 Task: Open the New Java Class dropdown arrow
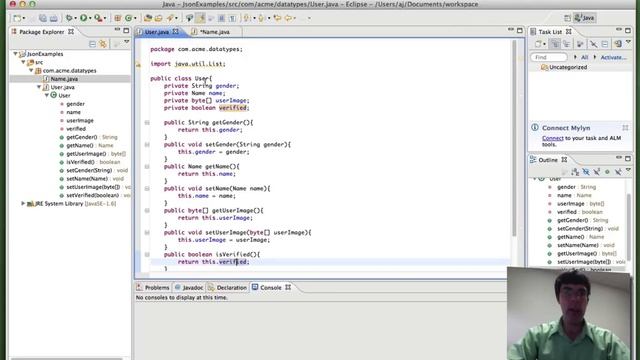[x=135, y=18]
